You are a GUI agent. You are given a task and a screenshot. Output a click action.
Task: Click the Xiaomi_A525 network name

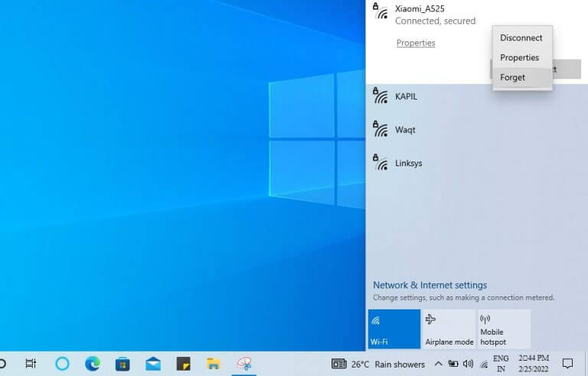[x=420, y=8]
